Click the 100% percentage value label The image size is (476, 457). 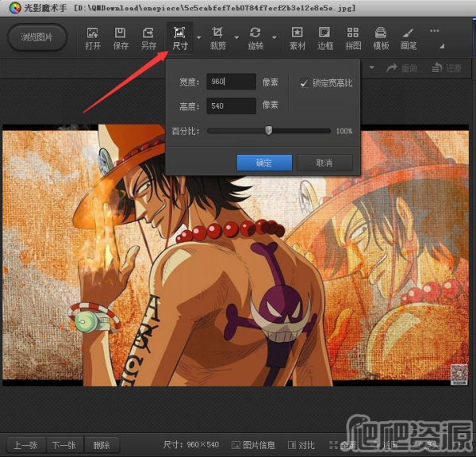coord(344,131)
